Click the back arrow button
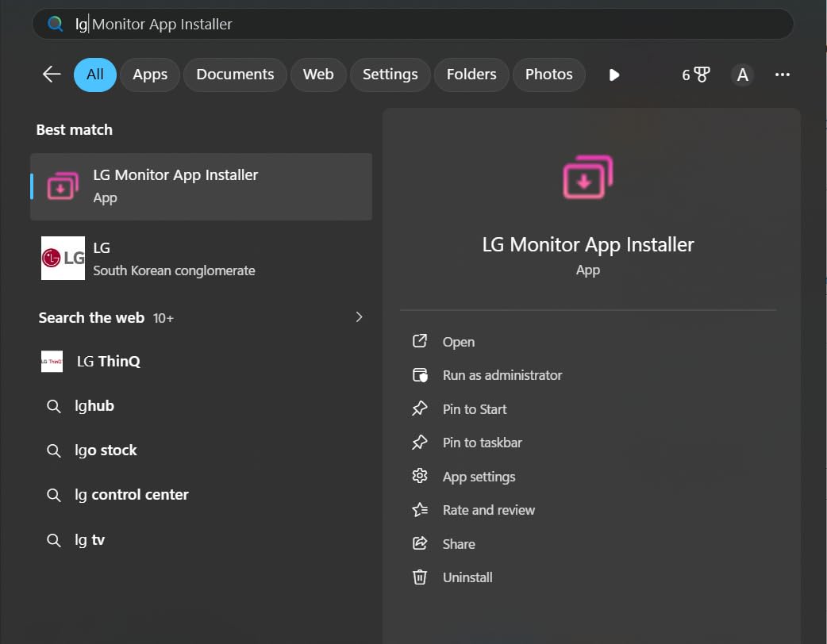The image size is (827, 644). pyautogui.click(x=51, y=75)
